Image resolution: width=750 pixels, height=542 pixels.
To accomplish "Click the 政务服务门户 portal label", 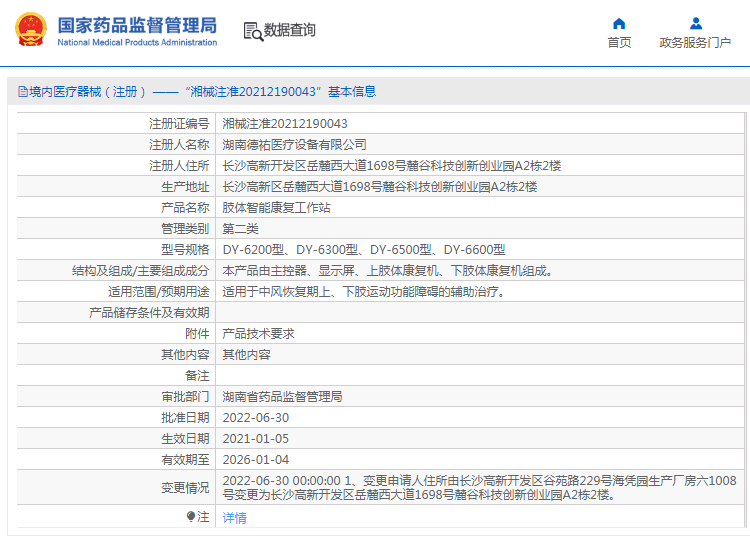I will pos(695,43).
